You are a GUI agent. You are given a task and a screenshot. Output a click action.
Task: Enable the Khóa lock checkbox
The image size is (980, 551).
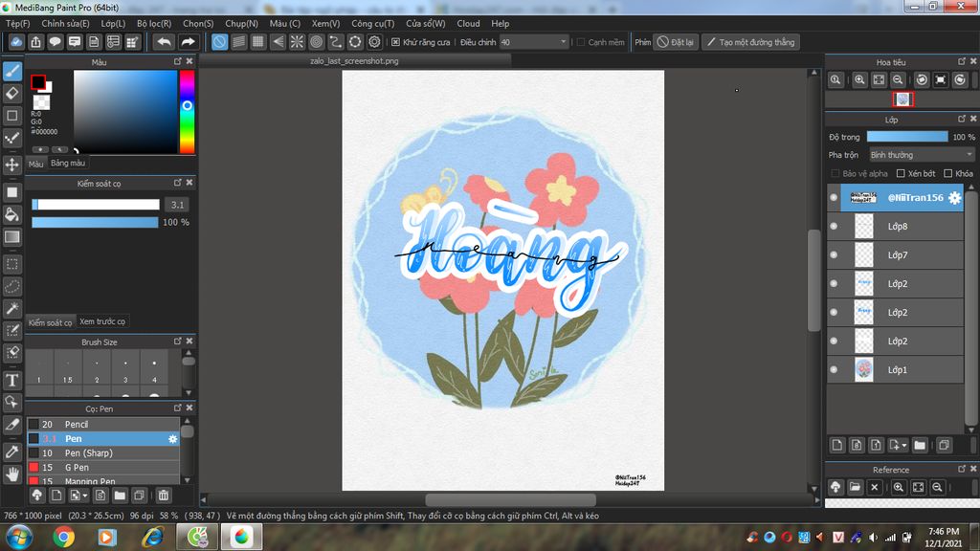948,173
